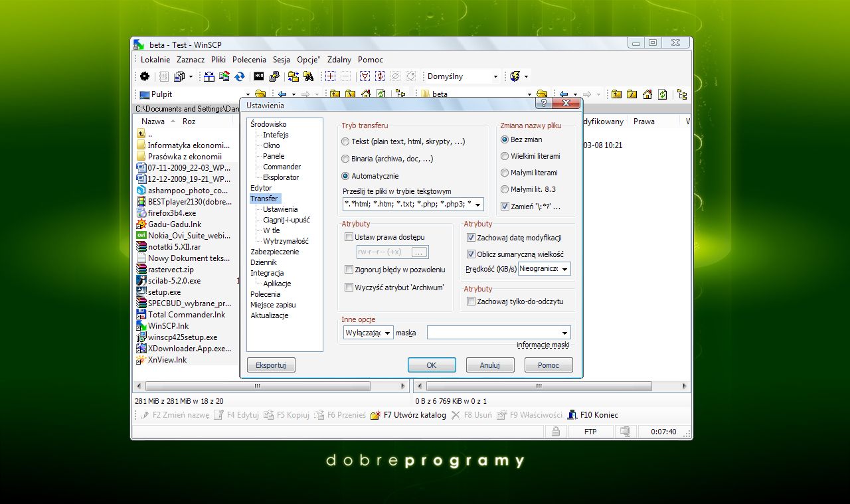Select Wielkimi literami radio button
850x504 pixels.
505,156
